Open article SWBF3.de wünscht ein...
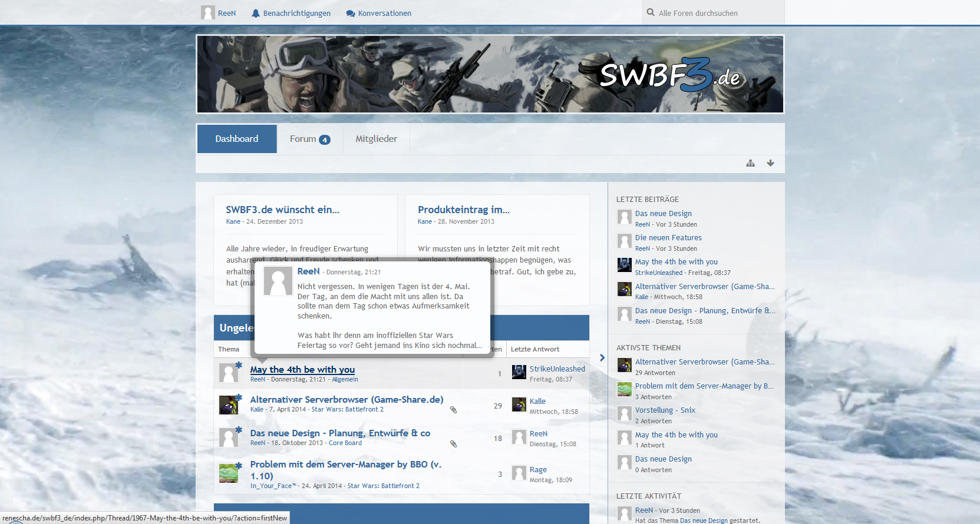Image resolution: width=980 pixels, height=524 pixels. (x=282, y=210)
